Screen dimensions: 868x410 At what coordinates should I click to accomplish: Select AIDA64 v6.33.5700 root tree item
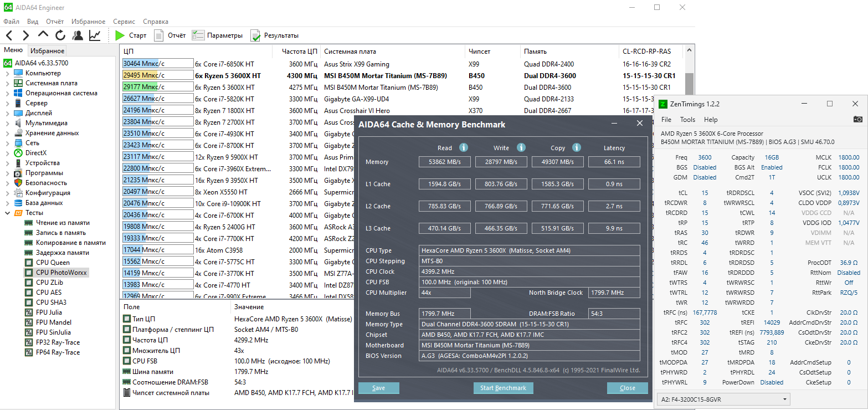coord(42,63)
